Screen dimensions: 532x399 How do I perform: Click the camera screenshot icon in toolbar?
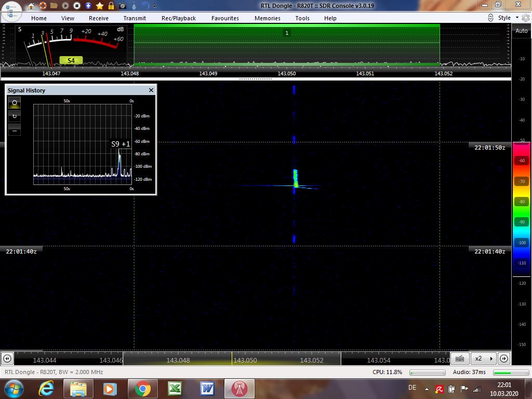[123, 6]
